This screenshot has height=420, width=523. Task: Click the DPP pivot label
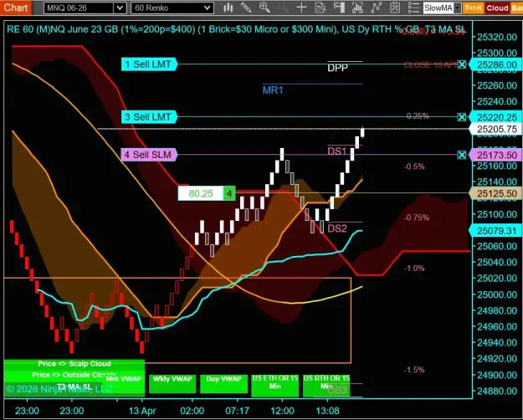(337, 68)
